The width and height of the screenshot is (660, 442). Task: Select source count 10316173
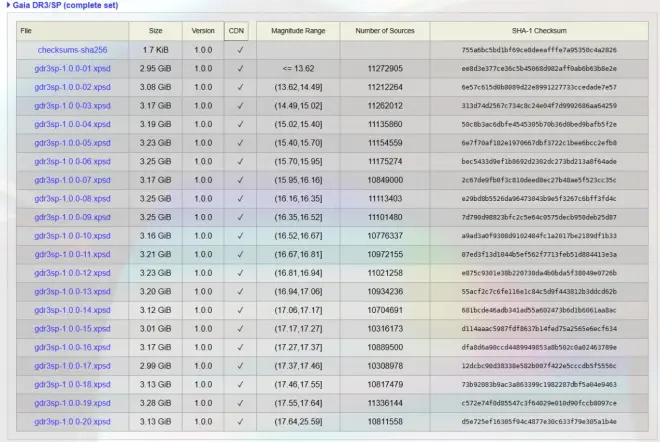coord(385,328)
